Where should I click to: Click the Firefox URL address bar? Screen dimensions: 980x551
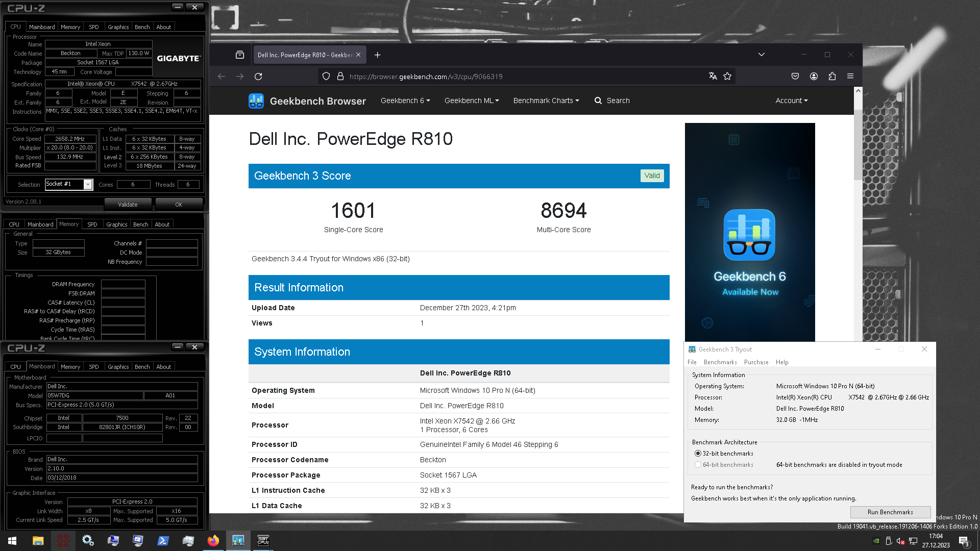(526, 77)
